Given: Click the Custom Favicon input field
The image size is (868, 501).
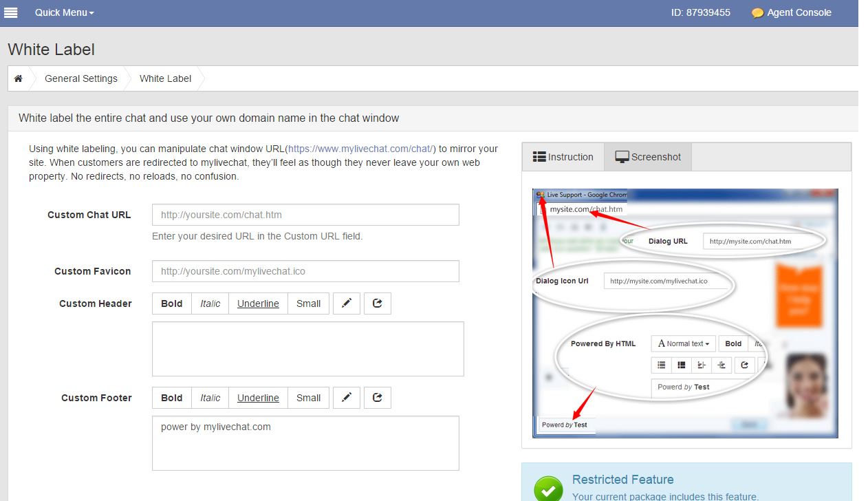Looking at the screenshot, I should 305,271.
